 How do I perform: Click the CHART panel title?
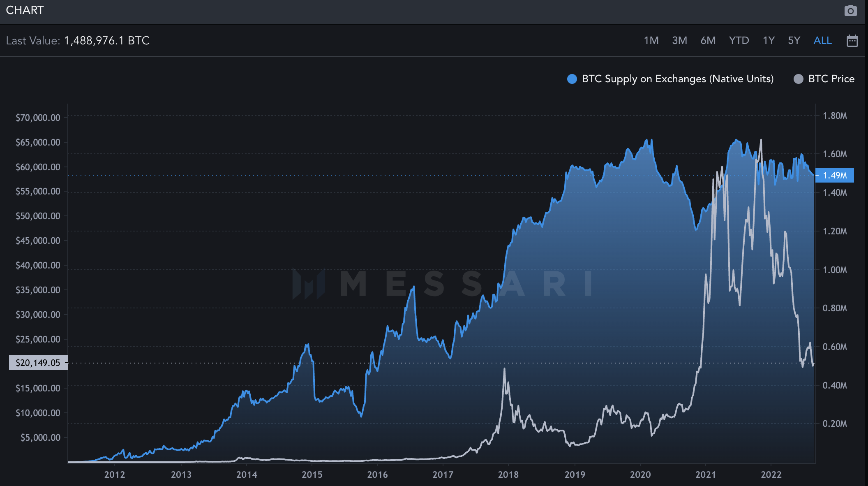point(25,10)
